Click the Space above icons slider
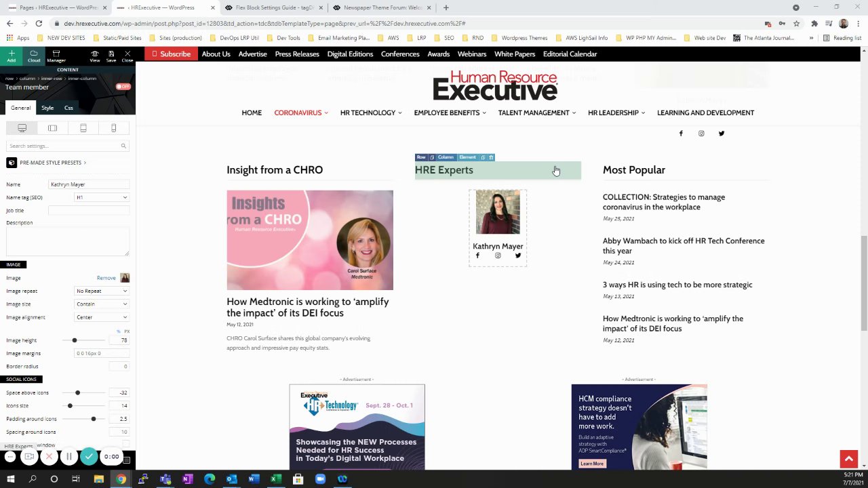This screenshot has height=488, width=868. [x=85, y=392]
